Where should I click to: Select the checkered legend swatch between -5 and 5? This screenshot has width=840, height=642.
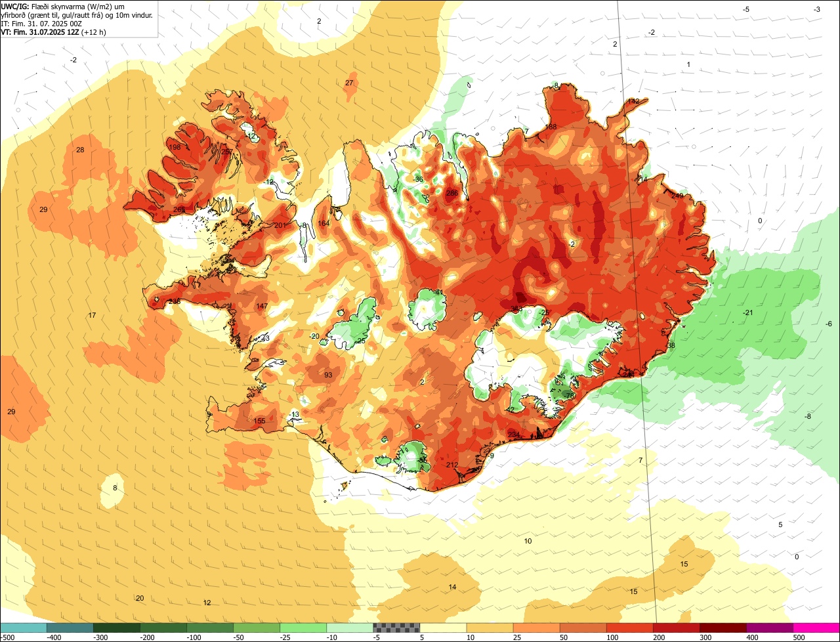point(396,628)
